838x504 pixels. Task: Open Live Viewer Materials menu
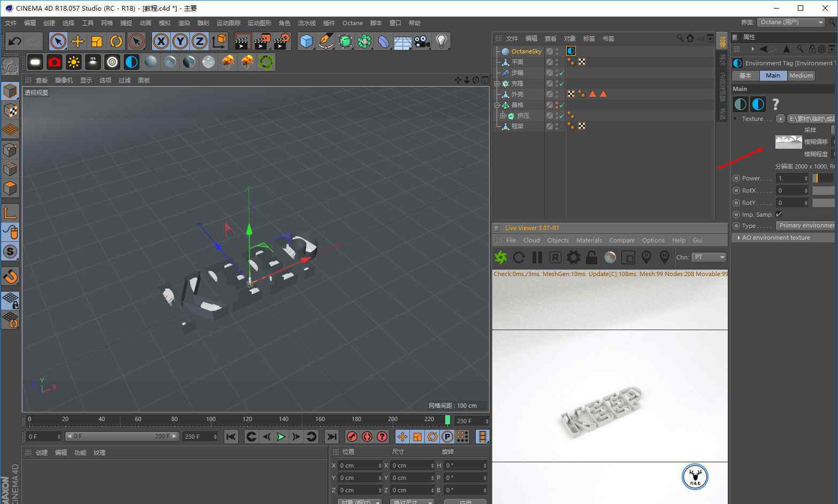click(x=589, y=240)
